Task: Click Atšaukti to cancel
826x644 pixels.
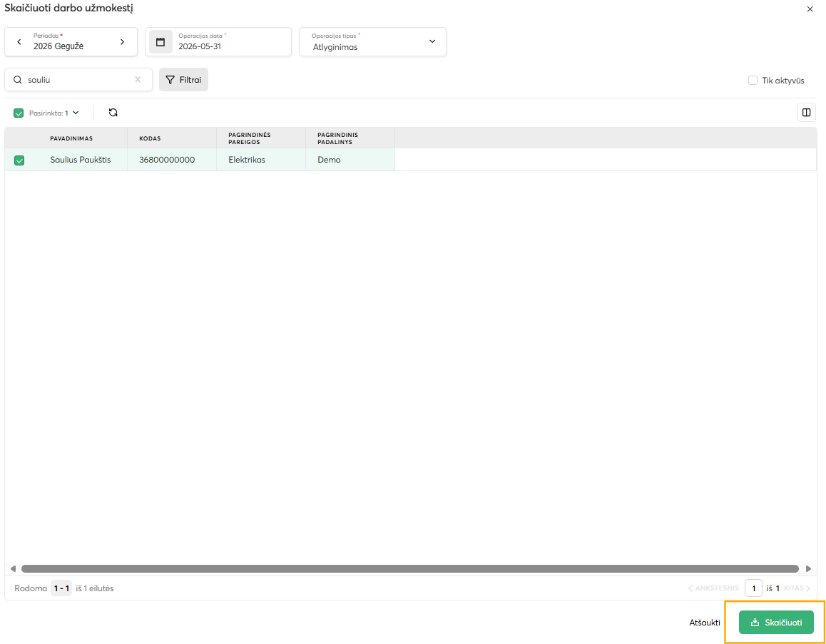Action: coord(705,623)
